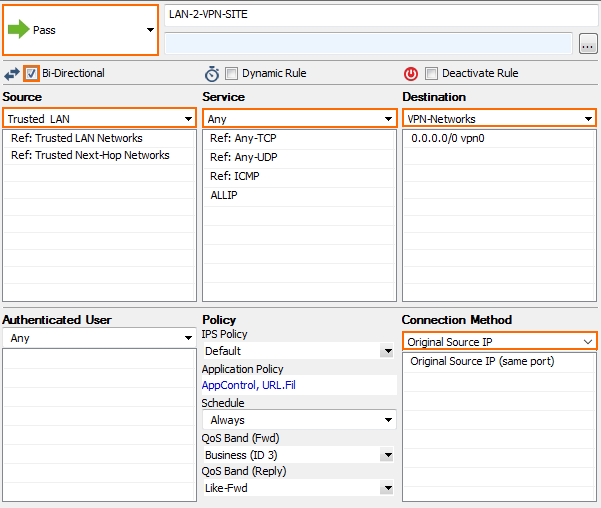Select the Ref: ICMP service entry

point(235,176)
